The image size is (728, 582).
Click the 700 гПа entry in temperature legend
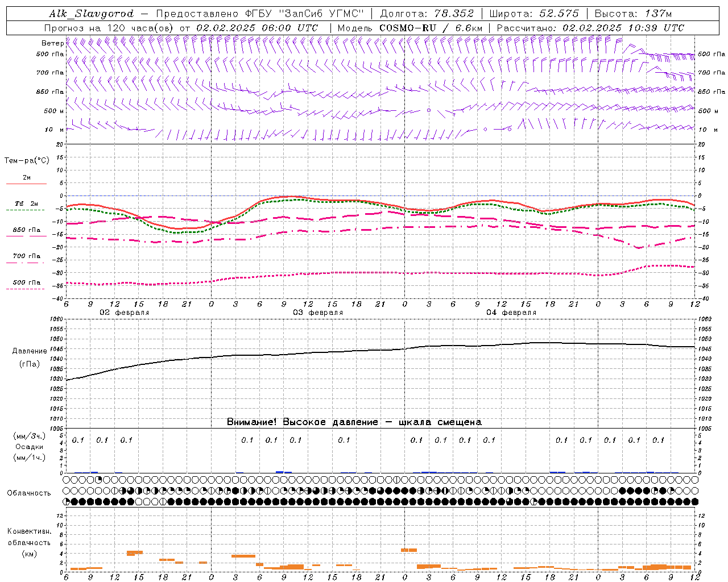27,256
